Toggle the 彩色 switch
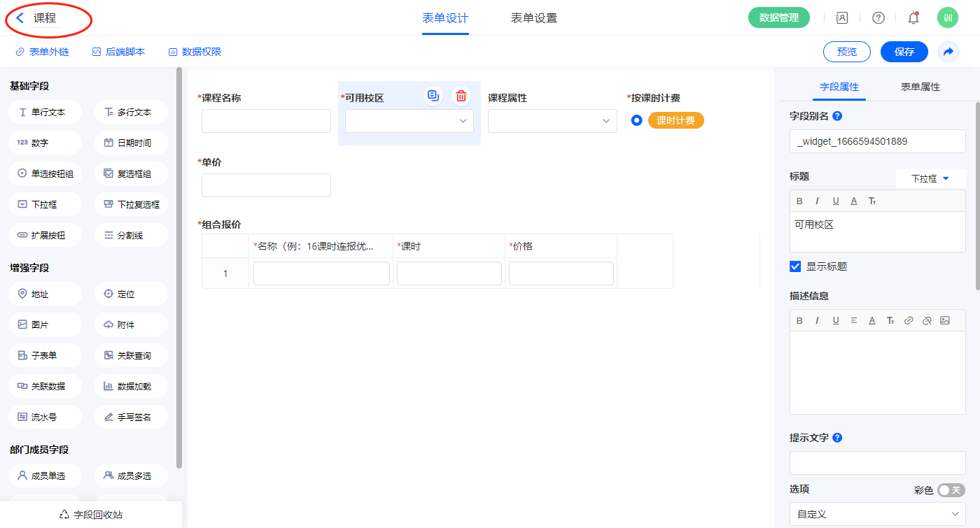The image size is (980, 528). tap(951, 490)
